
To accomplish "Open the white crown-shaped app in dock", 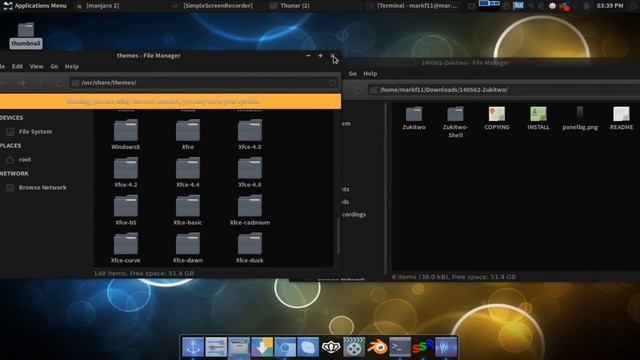I will click(x=331, y=347).
